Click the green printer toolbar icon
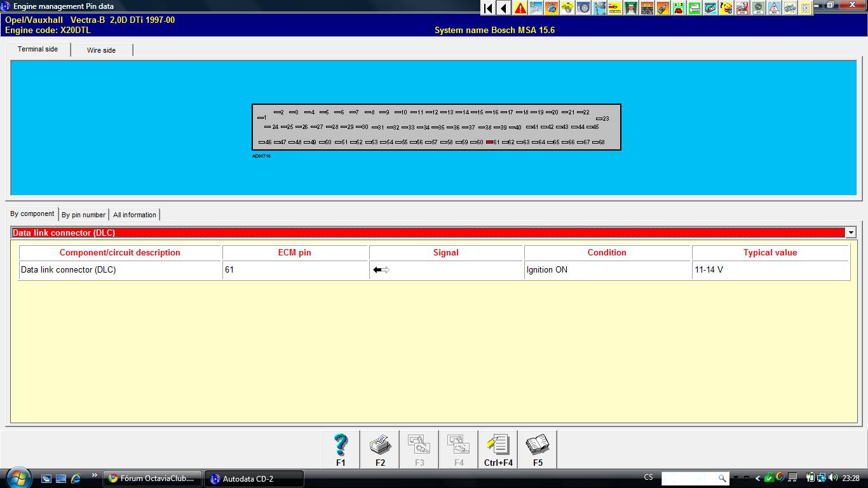Viewport: 868px width, 488px height. (695, 8)
